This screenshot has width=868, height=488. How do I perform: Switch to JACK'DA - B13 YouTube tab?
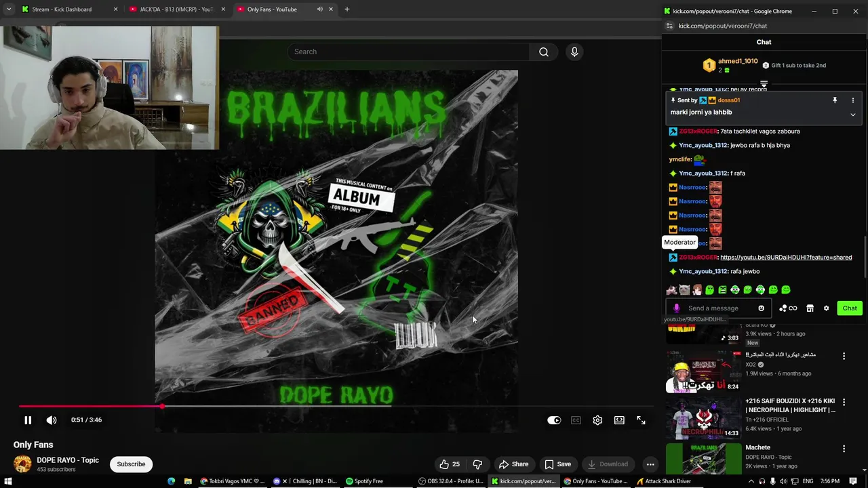[x=176, y=9]
